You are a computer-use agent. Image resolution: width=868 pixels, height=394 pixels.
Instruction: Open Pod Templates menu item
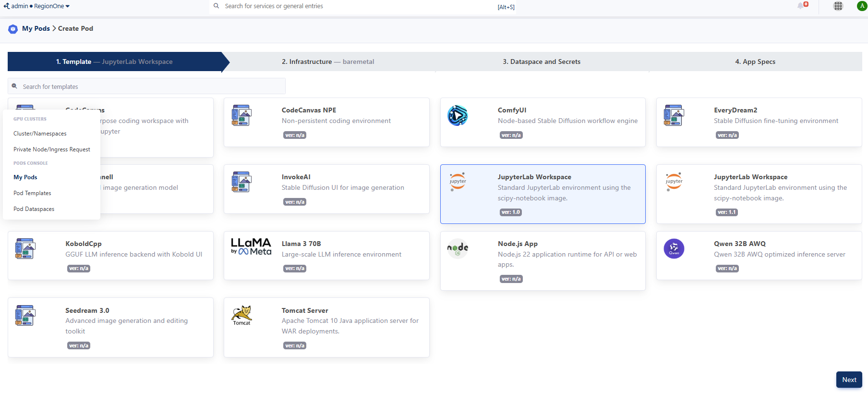click(x=32, y=193)
